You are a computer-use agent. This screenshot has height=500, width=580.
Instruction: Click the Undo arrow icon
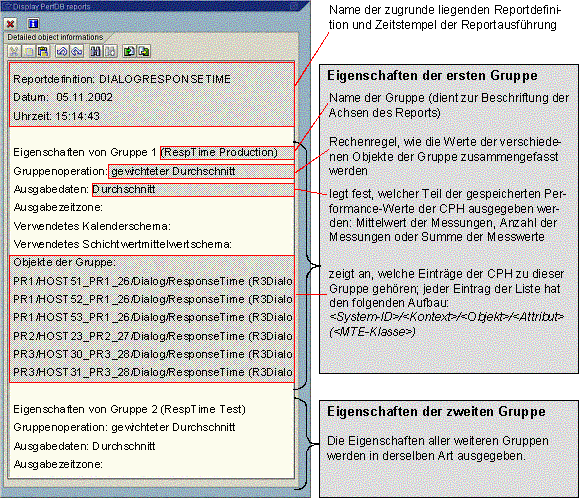tap(62, 51)
